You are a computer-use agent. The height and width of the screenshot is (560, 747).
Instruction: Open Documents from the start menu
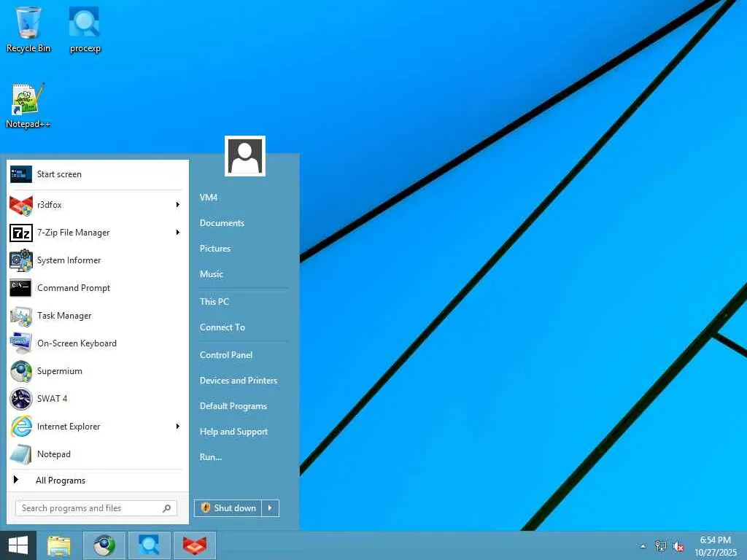coord(222,223)
